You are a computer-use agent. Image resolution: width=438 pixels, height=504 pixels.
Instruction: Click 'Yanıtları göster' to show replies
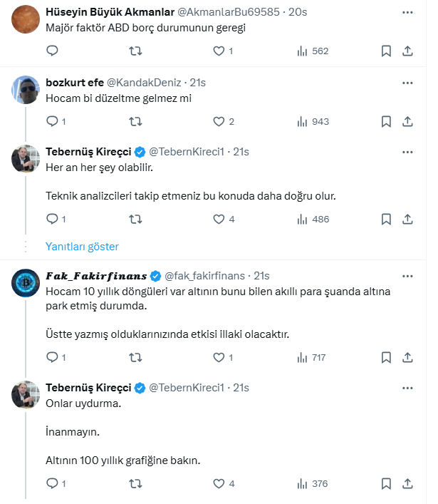82,247
